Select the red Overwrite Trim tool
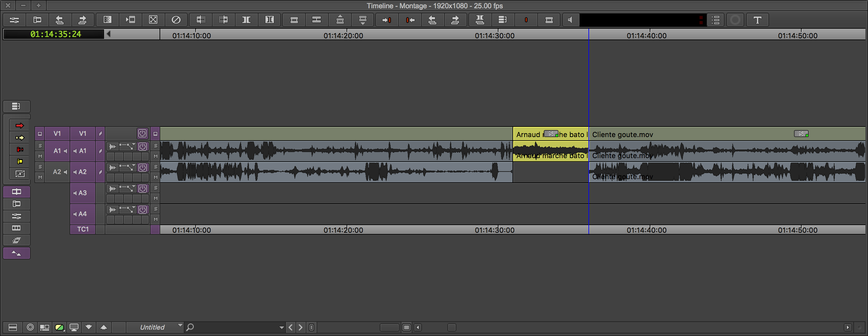This screenshot has width=868, height=336. pyautogui.click(x=19, y=150)
